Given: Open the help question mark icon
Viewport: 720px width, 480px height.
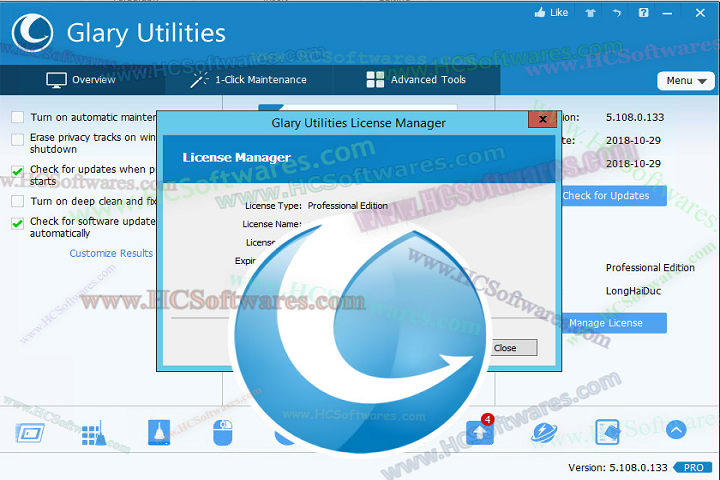Looking at the screenshot, I should coord(644,12).
